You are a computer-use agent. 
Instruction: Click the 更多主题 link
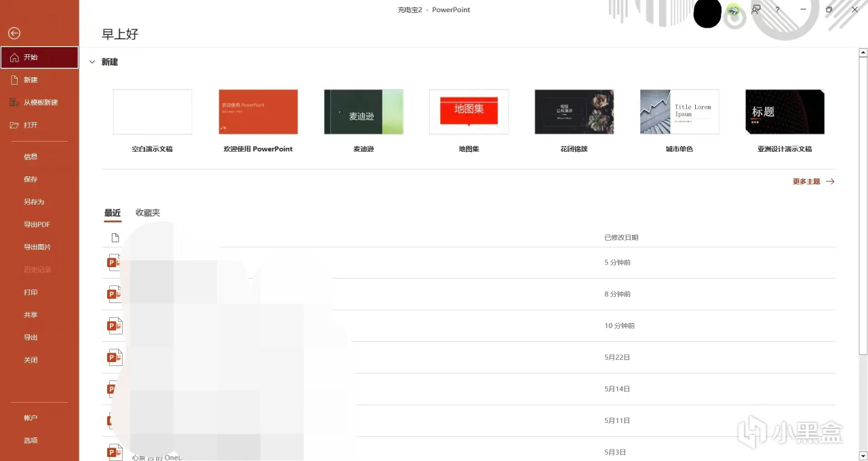813,182
